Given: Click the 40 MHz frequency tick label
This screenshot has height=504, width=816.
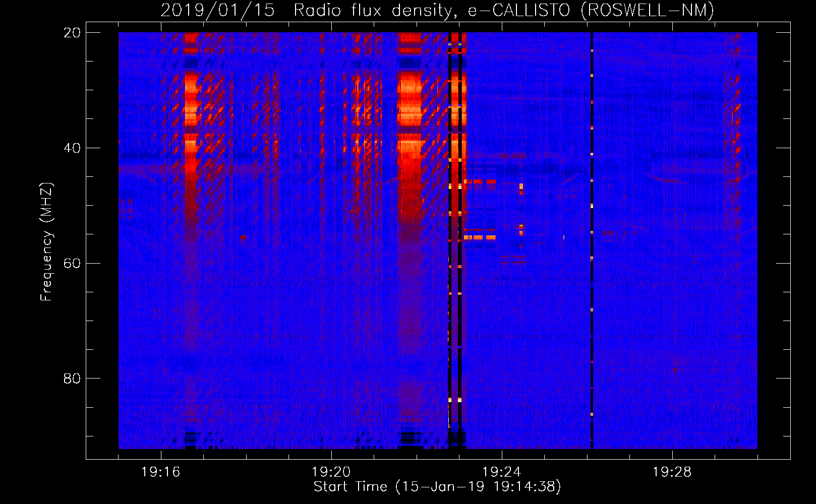Looking at the screenshot, I should pyautogui.click(x=72, y=148).
